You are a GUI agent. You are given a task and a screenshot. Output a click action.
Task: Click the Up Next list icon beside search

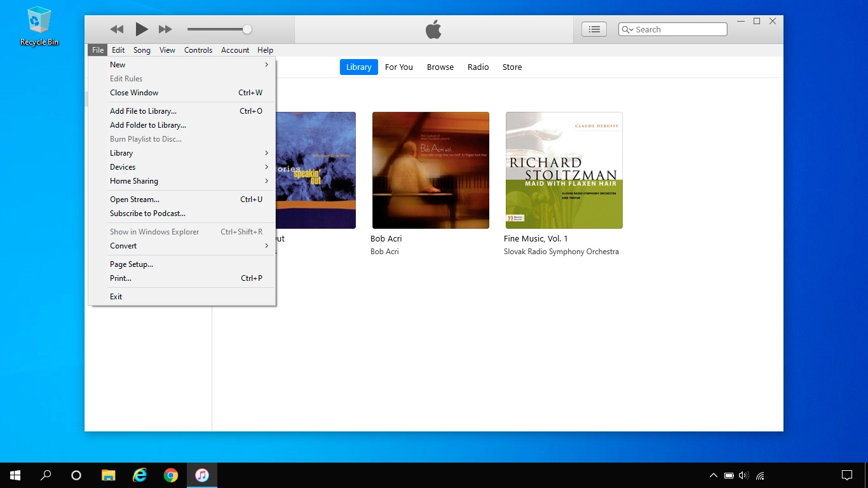coord(593,29)
